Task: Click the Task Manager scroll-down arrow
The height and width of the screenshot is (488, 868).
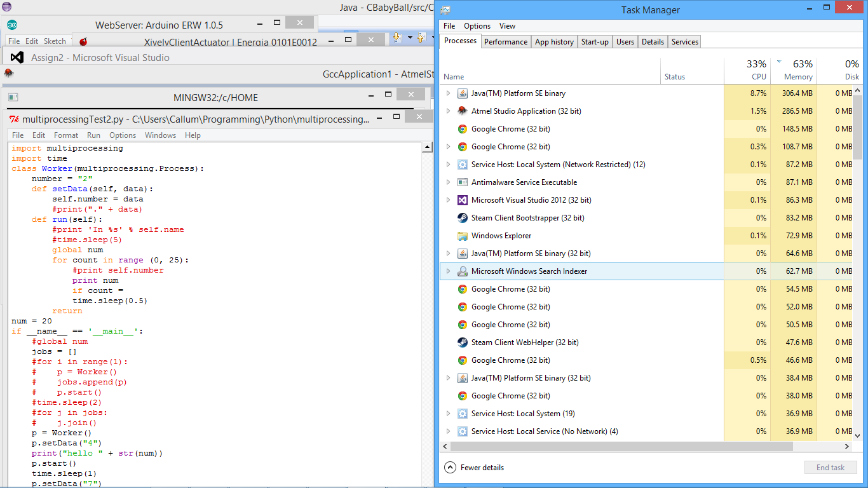Action: coord(857,436)
